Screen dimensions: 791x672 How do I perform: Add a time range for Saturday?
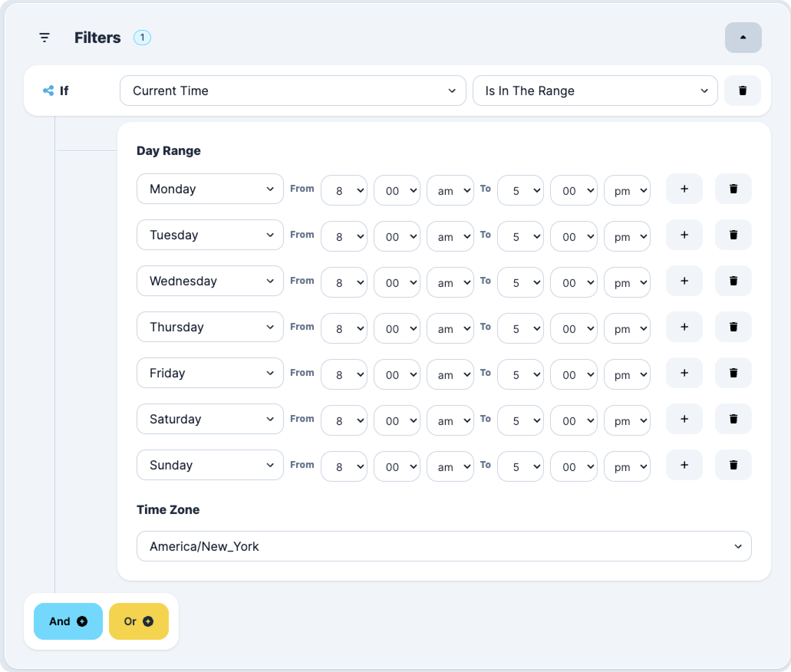click(684, 419)
